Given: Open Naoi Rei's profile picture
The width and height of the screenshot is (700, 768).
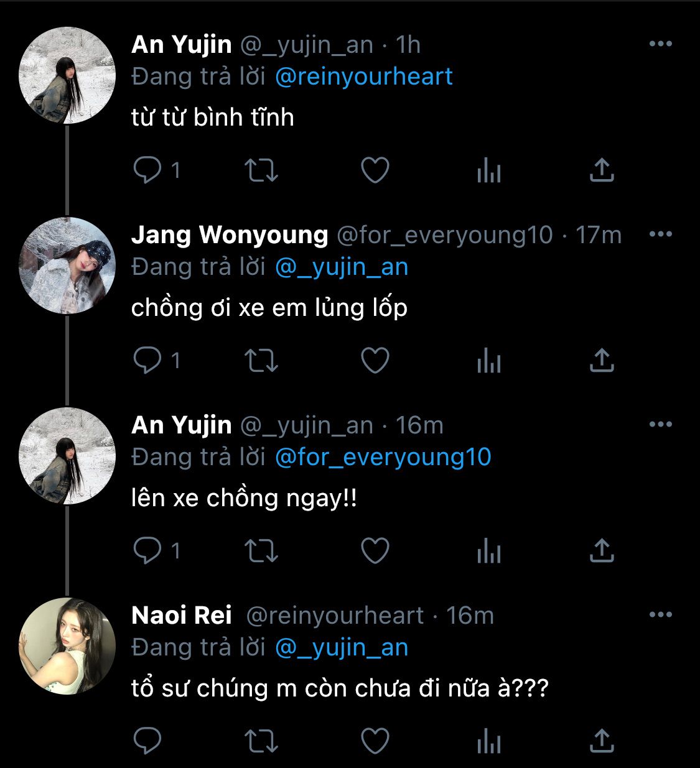Looking at the screenshot, I should click(x=67, y=646).
